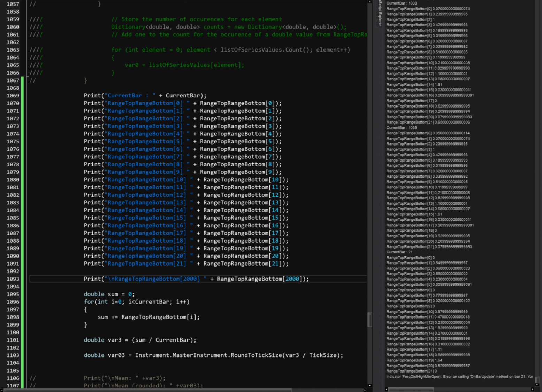Click the 'CurrentBar : 21' output line
Viewport: 542px width, 392px height.
coord(399,252)
